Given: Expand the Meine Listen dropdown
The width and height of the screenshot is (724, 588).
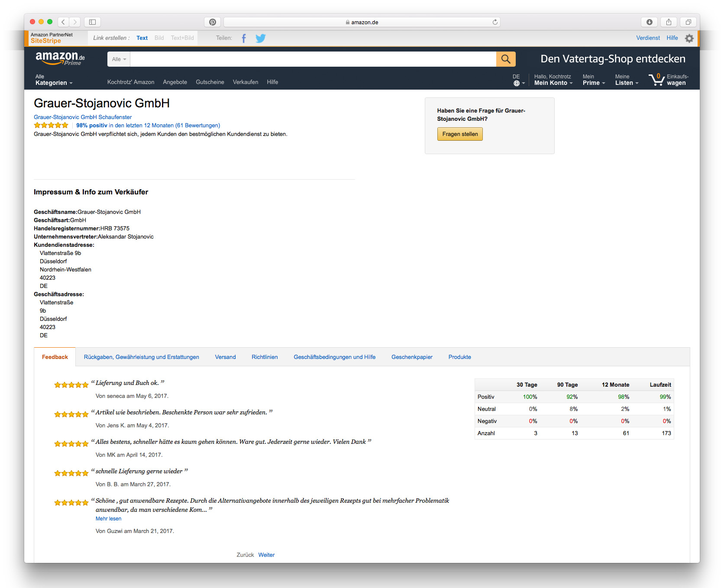Looking at the screenshot, I should click(627, 80).
